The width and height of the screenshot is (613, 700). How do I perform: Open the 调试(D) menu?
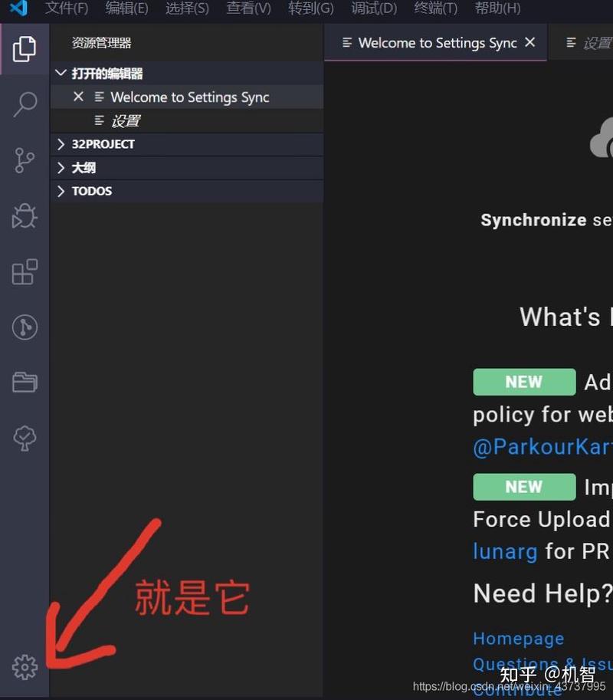(374, 8)
